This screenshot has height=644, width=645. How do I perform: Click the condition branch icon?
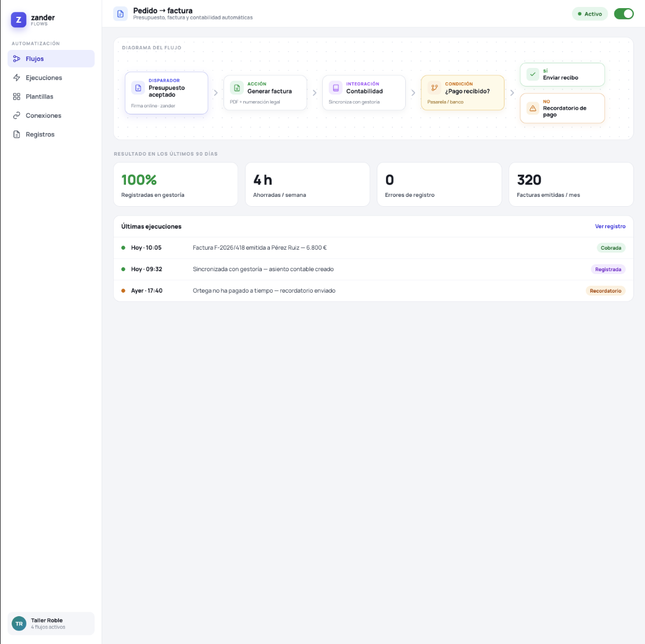[434, 88]
